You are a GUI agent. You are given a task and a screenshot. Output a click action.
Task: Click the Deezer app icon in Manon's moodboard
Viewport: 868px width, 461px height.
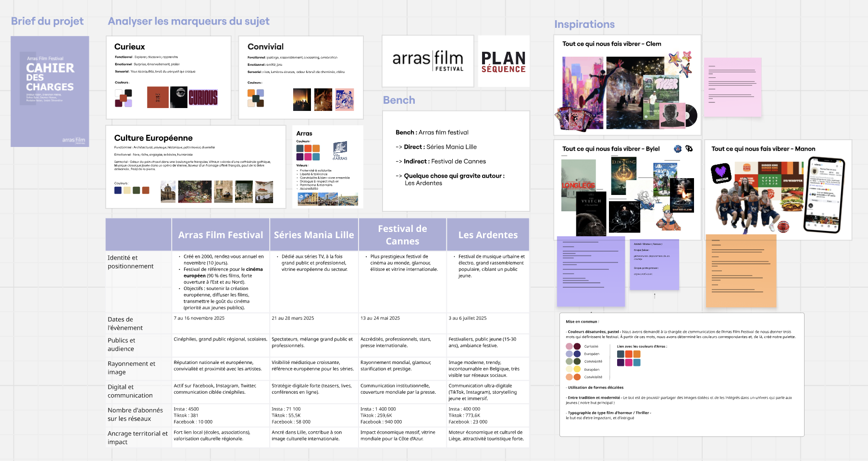[x=721, y=173]
